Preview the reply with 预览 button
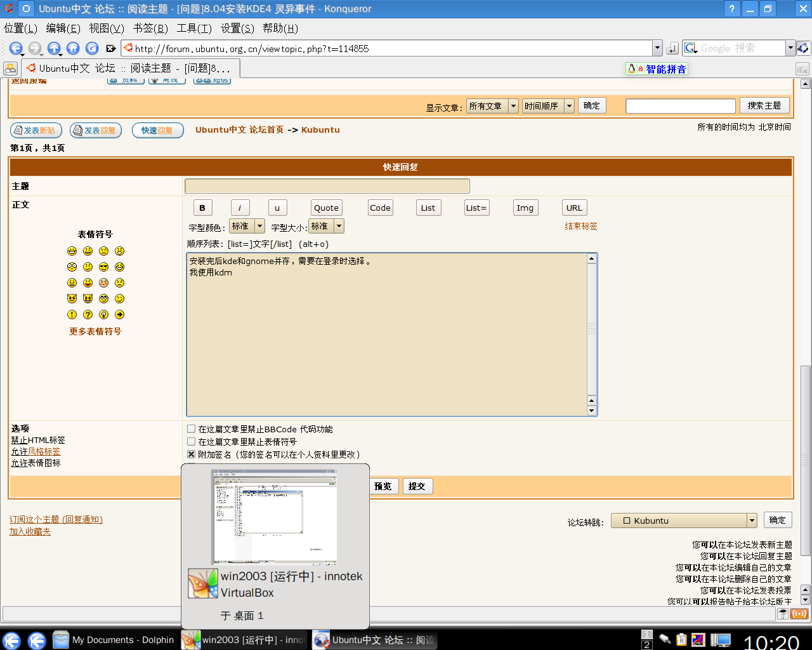 pyautogui.click(x=383, y=486)
